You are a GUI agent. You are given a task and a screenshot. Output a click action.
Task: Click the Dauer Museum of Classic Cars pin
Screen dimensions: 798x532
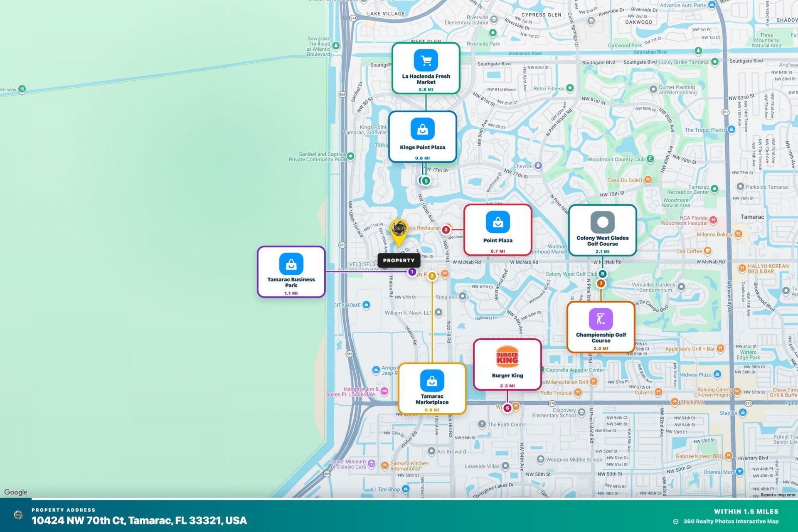(372, 463)
